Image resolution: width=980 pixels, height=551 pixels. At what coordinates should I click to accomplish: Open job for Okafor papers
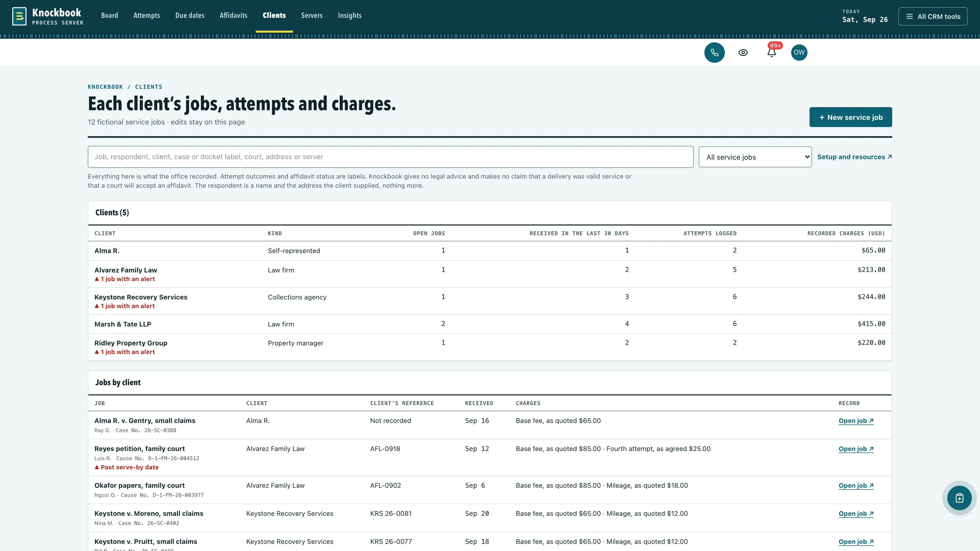(x=856, y=486)
